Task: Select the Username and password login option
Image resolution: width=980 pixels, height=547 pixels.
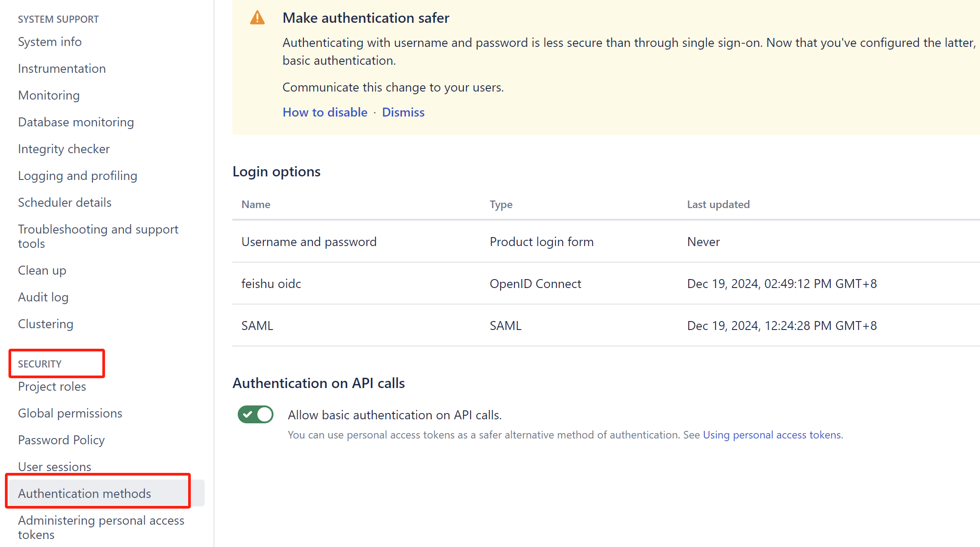Action: point(309,242)
